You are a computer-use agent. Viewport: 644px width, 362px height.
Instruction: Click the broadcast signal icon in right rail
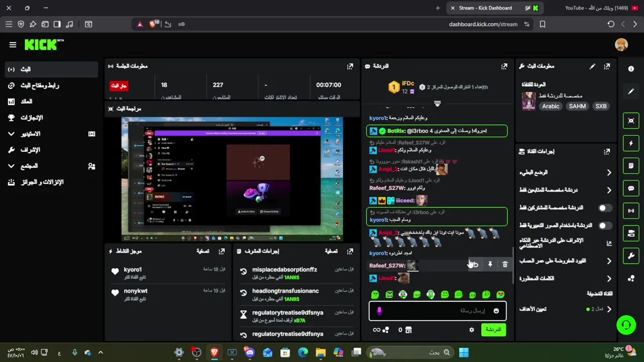631,210
